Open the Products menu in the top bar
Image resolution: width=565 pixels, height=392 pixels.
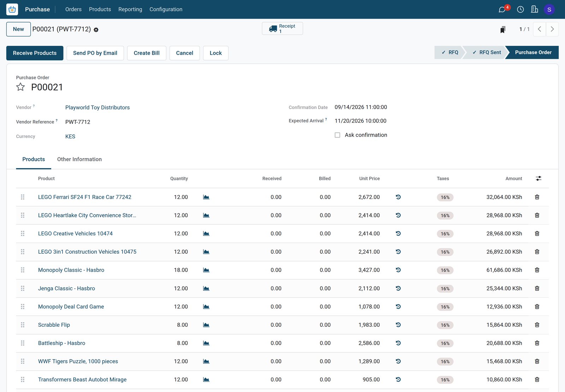coord(100,10)
